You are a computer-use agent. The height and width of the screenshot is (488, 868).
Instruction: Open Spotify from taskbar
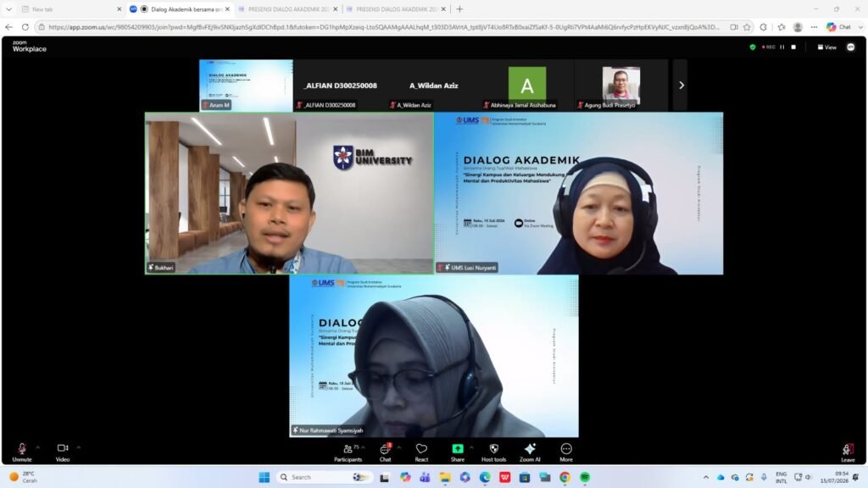coord(585,477)
